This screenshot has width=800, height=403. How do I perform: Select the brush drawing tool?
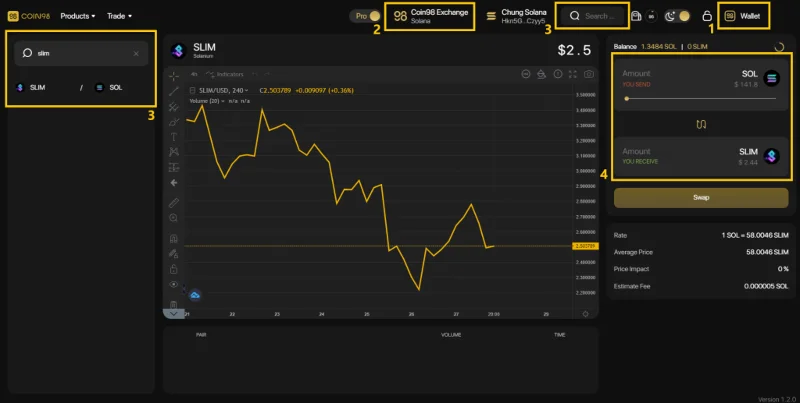(x=174, y=121)
